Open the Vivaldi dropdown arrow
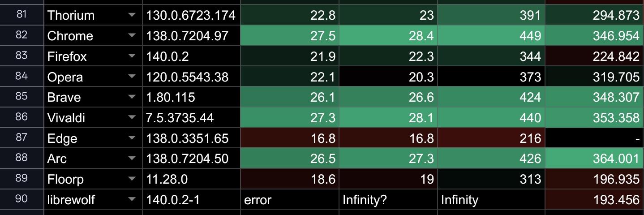Screen dimensions: 644x215 click(131, 118)
